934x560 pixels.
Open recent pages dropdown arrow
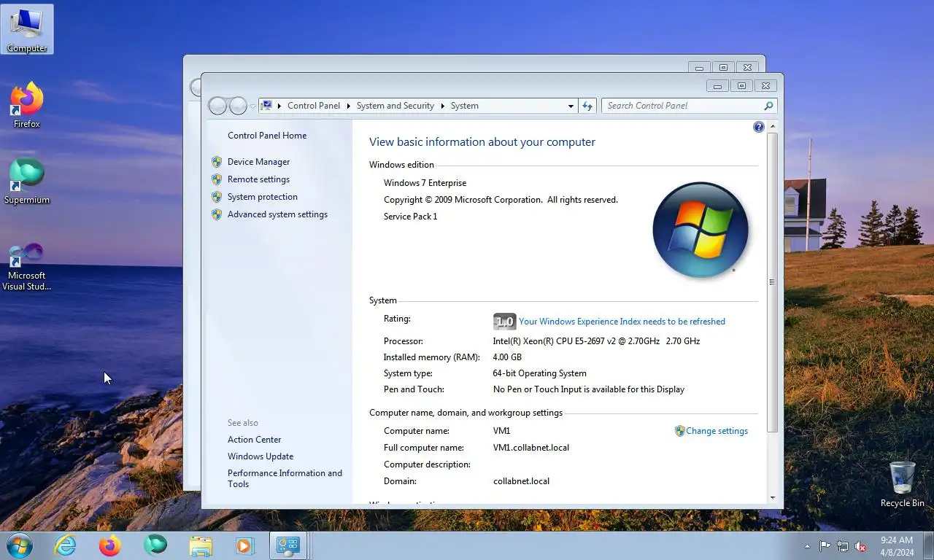click(253, 106)
